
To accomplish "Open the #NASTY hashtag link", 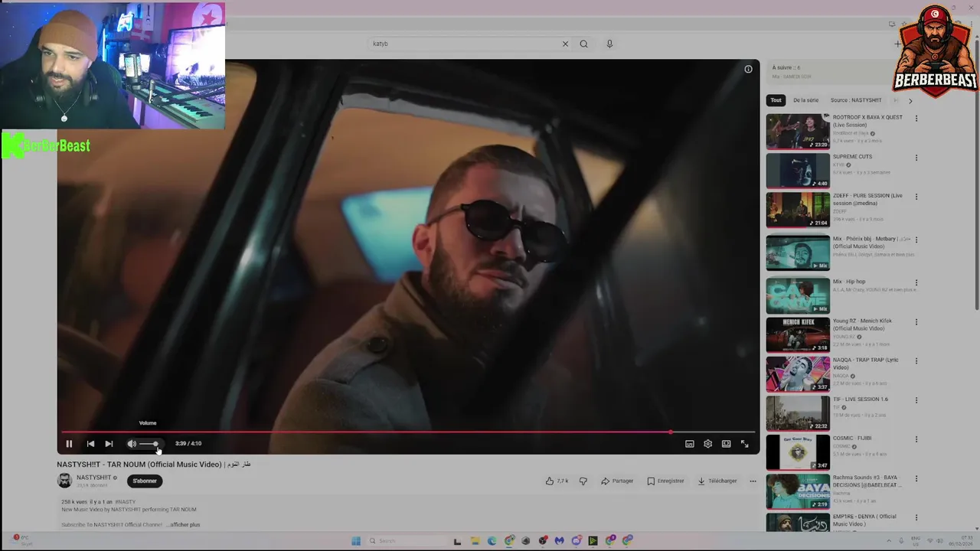I will pos(125,502).
